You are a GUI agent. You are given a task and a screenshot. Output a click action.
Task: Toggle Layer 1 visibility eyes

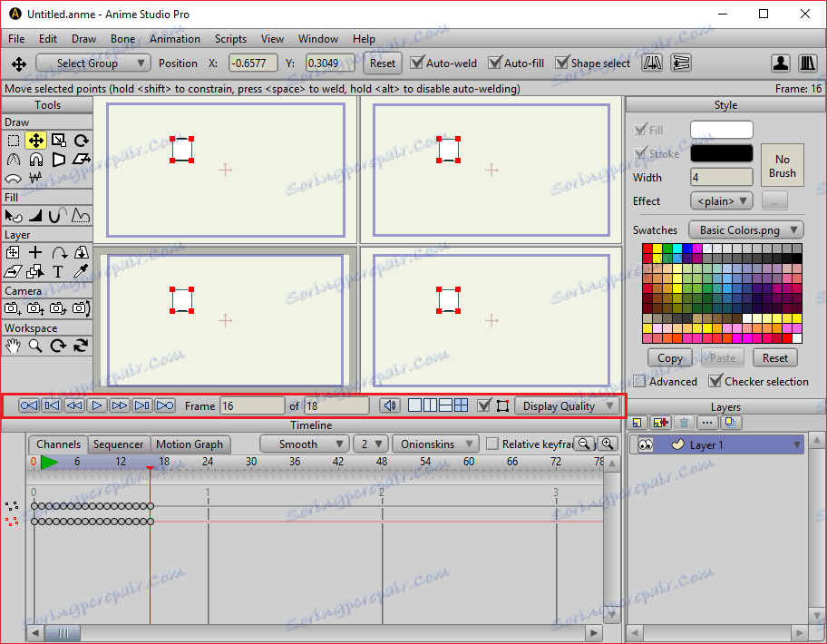click(646, 445)
